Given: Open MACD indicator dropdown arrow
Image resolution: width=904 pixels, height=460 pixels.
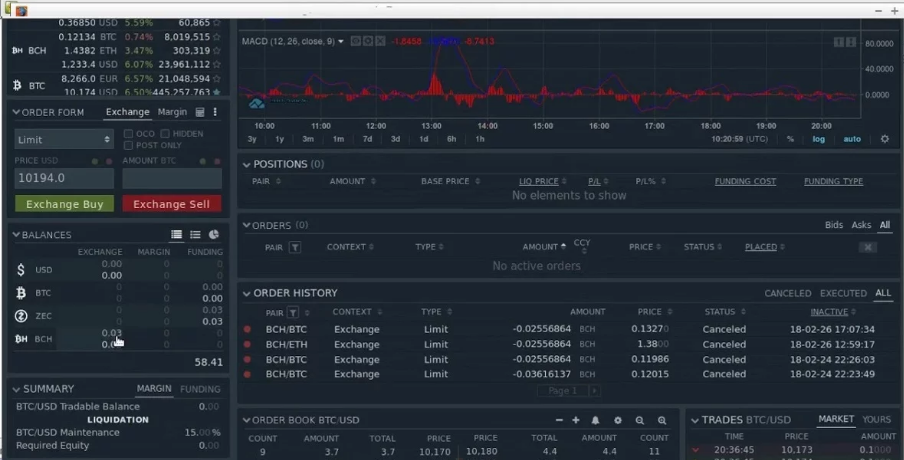Looking at the screenshot, I should [341, 42].
